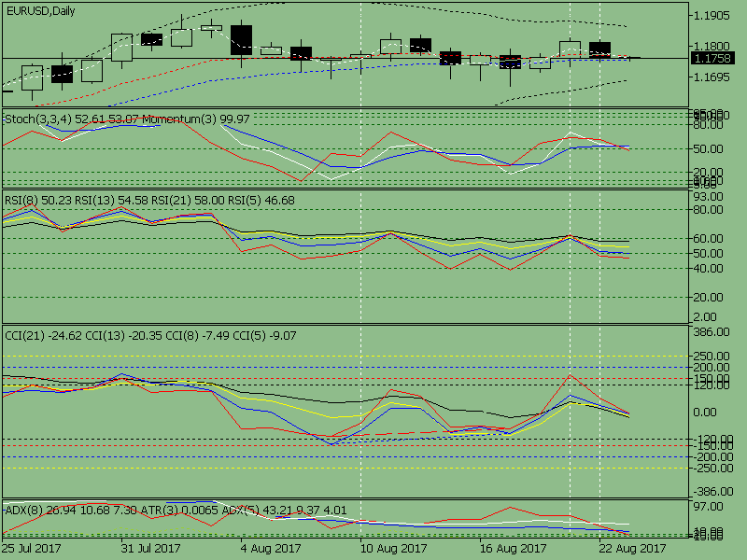Click the current price label 1.1758
This screenshot has width=747, height=560.
pyautogui.click(x=712, y=59)
